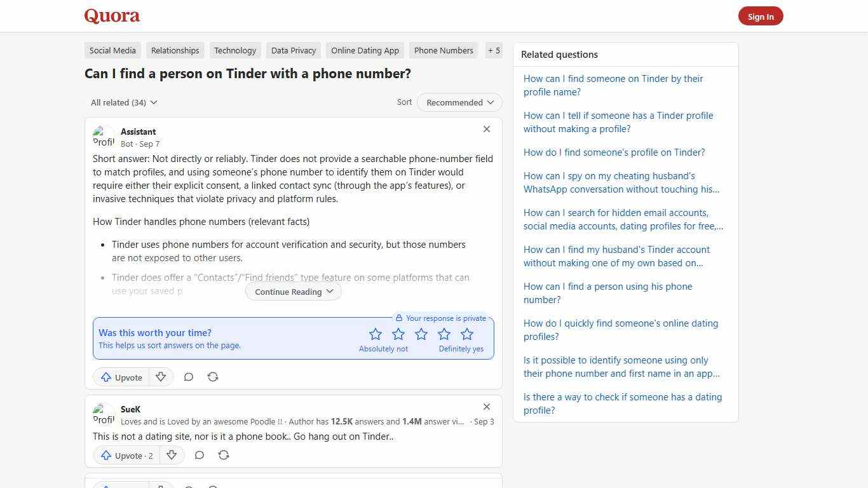Change sort using the Recommended dropdown
This screenshot has height=488, width=868.
pos(459,102)
